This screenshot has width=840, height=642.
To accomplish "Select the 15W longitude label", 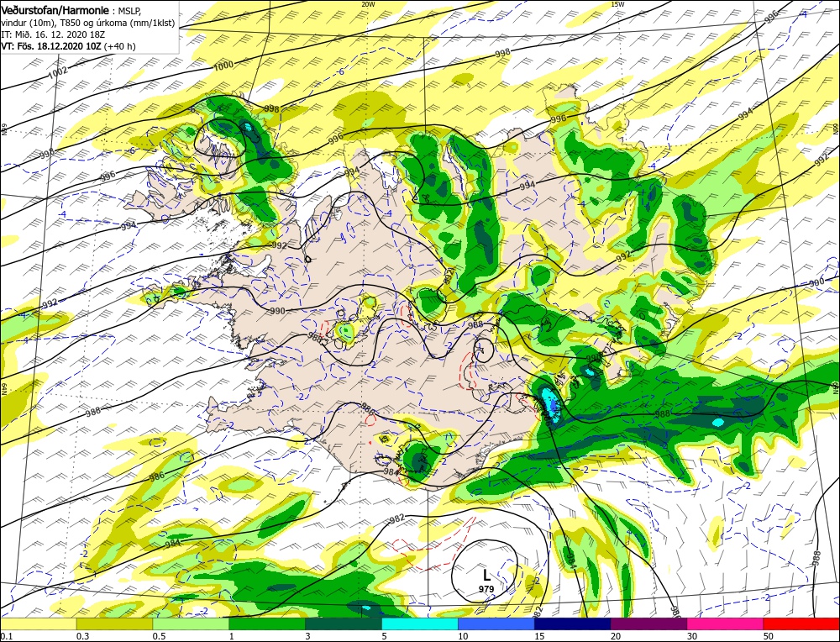I will [x=617, y=3].
